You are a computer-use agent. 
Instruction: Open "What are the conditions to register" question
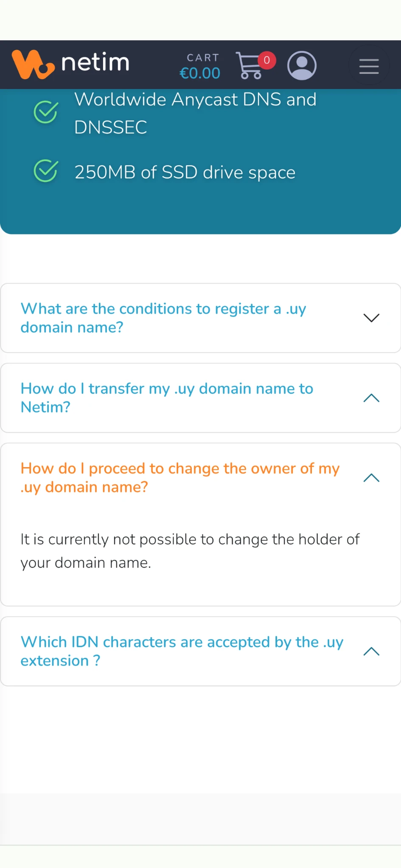click(163, 318)
